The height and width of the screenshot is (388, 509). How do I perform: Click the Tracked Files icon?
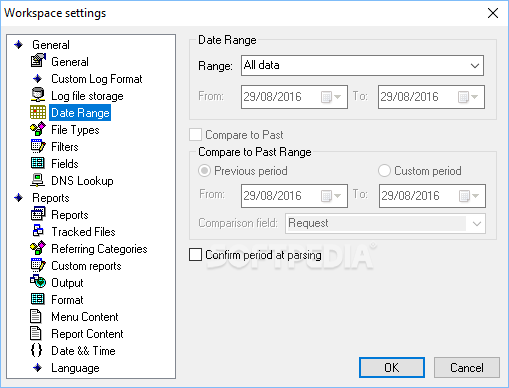point(38,231)
